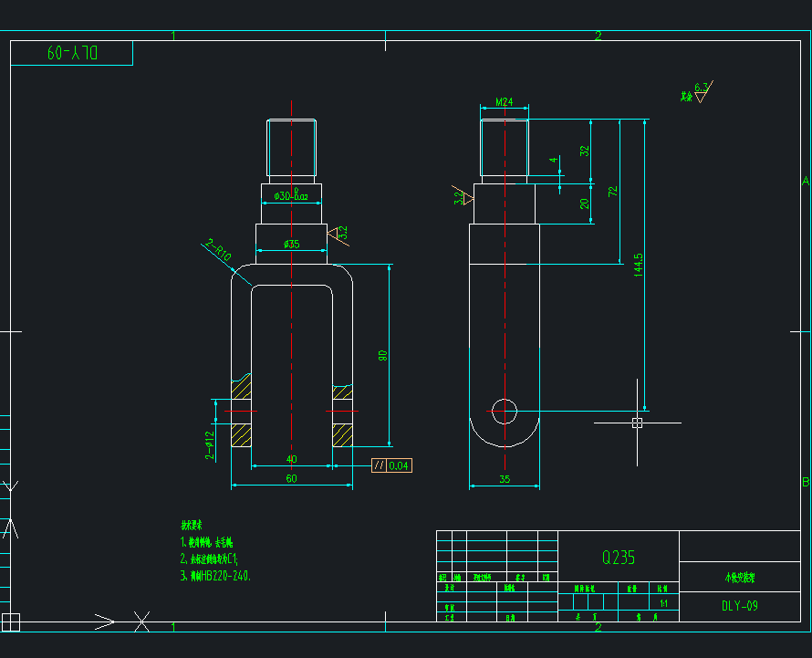Select the 3.2 roughness symbol on side view
This screenshot has height=658, width=812.
click(462, 196)
